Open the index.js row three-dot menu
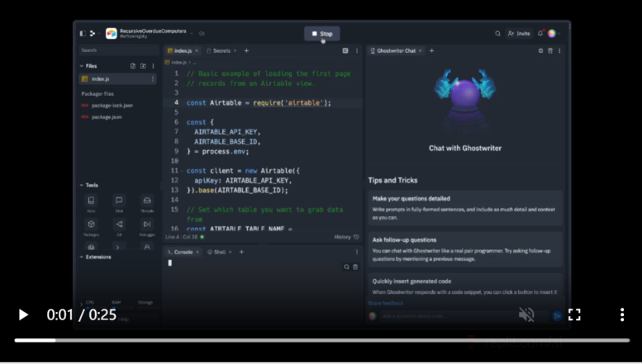 [153, 79]
